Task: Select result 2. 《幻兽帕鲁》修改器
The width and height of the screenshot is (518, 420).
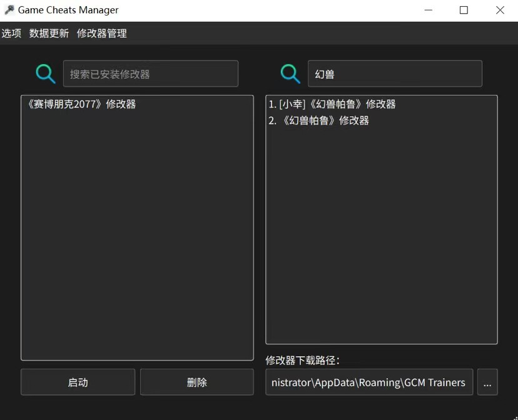Action: pyautogui.click(x=319, y=121)
